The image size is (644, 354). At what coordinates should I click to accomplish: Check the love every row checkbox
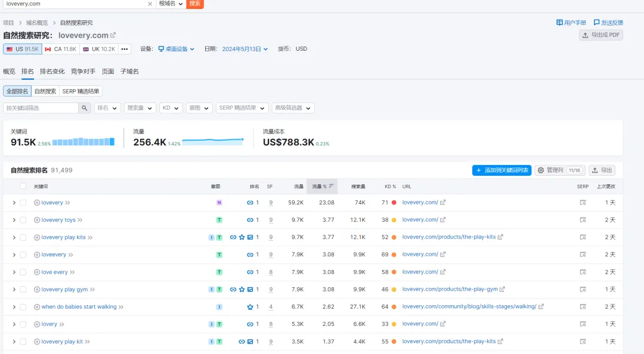click(x=23, y=272)
